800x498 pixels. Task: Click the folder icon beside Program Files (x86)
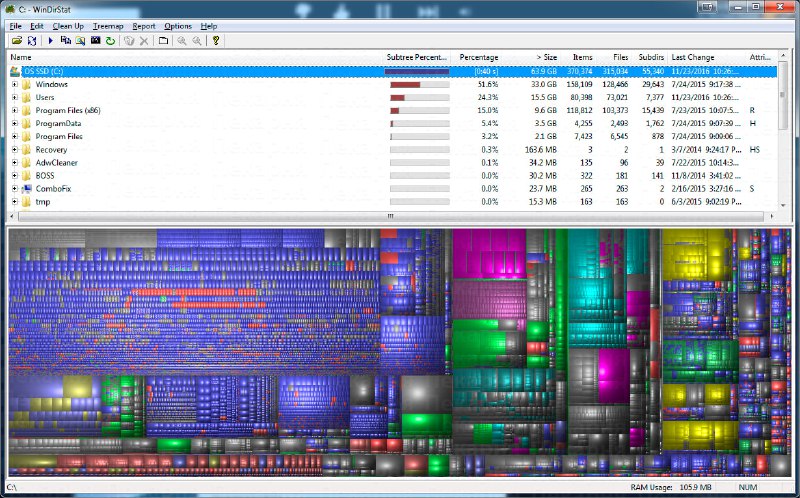pyautogui.click(x=26, y=110)
